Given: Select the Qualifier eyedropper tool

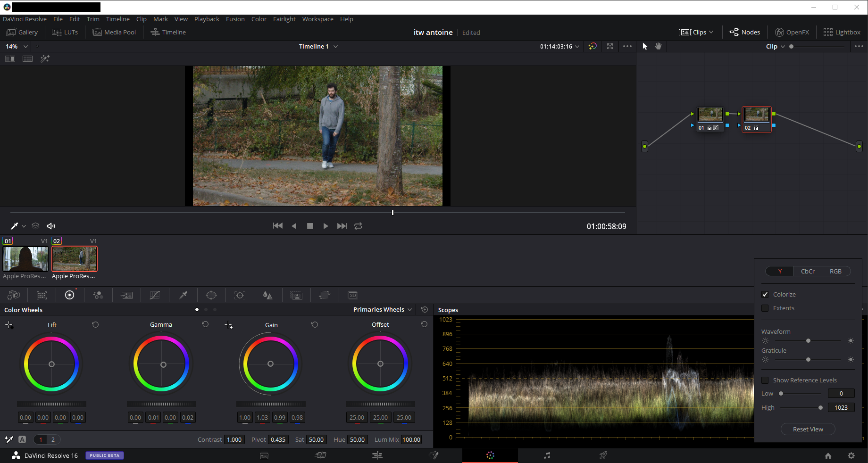Looking at the screenshot, I should coord(183,296).
